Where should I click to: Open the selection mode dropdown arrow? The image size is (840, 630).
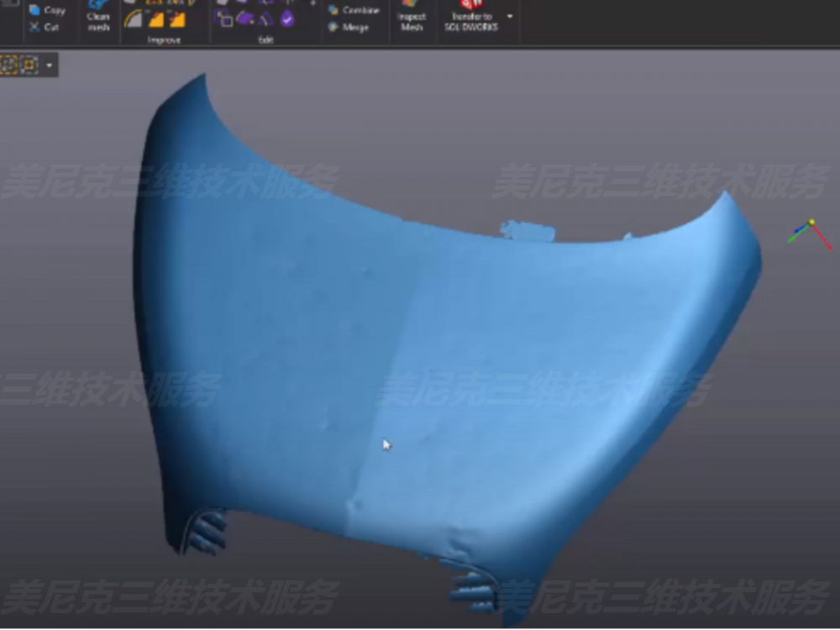click(x=50, y=65)
